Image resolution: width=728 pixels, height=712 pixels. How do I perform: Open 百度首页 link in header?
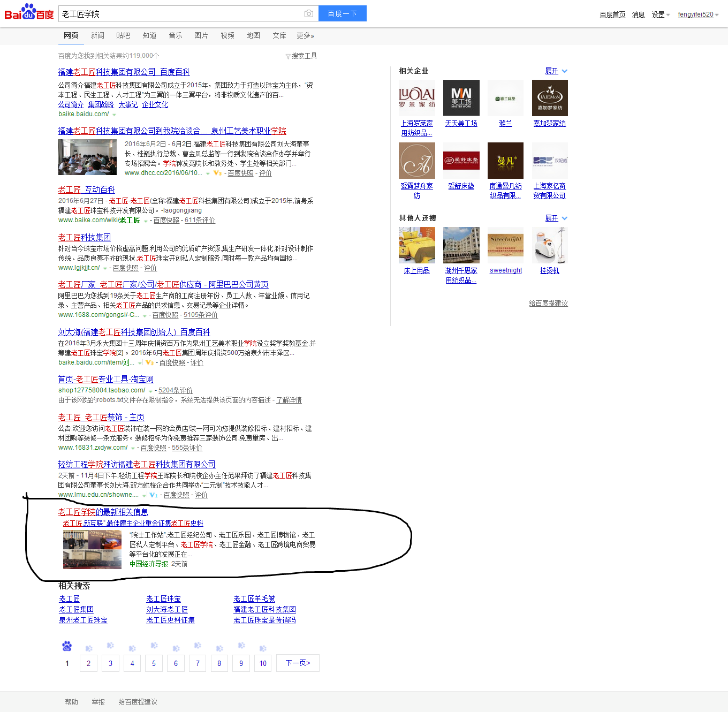coord(612,14)
